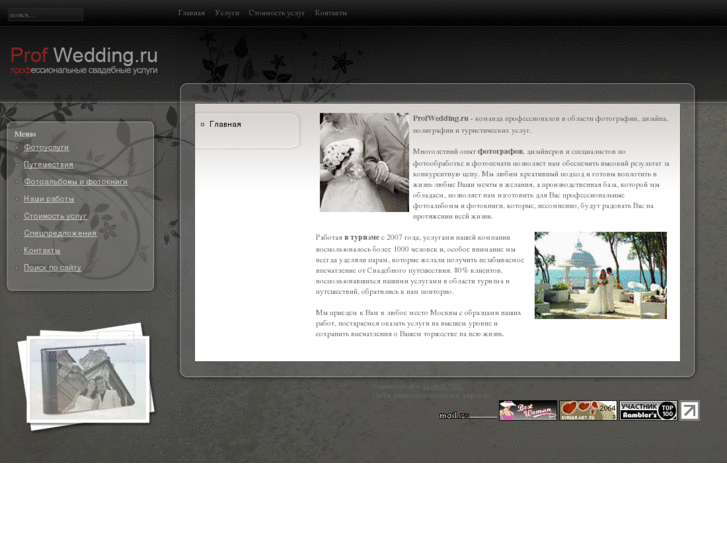Open the Поиск по сайту link in the side menu
The height and width of the screenshot is (545, 727).
click(x=52, y=268)
